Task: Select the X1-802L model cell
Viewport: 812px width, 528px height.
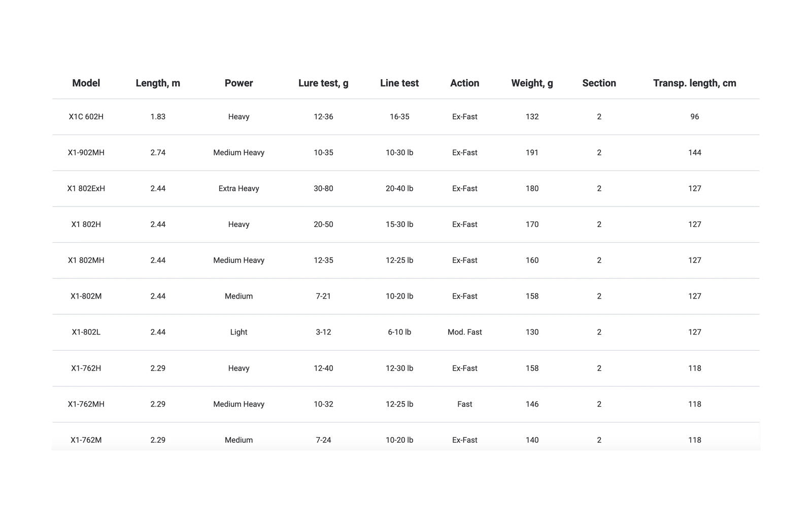Action: [86, 332]
